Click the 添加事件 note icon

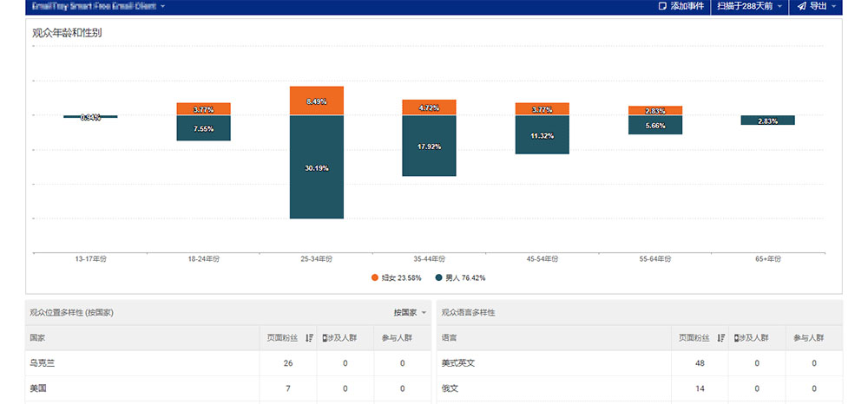point(663,6)
